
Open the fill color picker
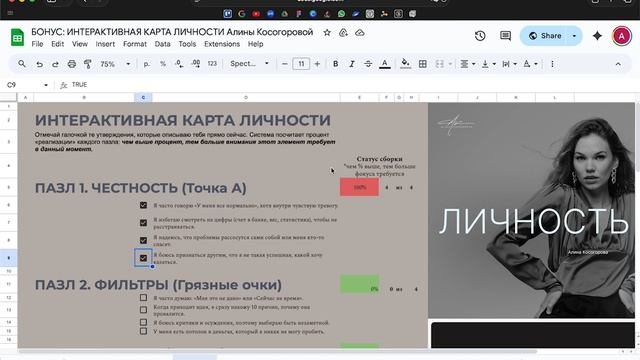pos(405,64)
